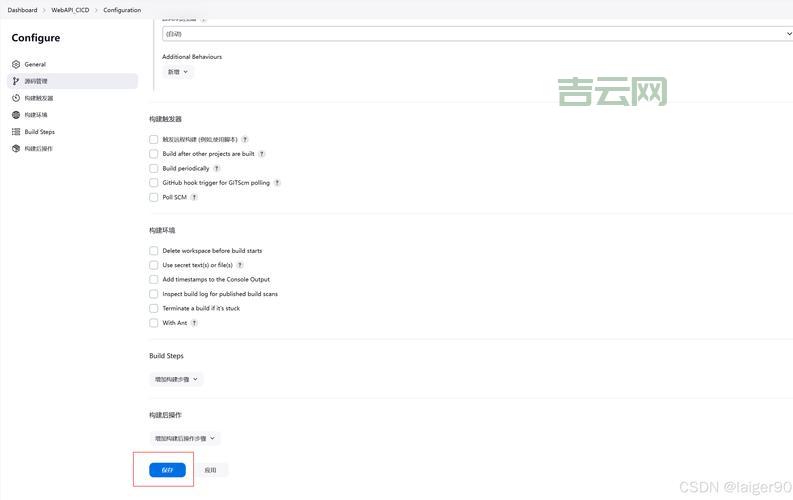Open help for Use secret text(s)
The width and height of the screenshot is (793, 500).
240,265
